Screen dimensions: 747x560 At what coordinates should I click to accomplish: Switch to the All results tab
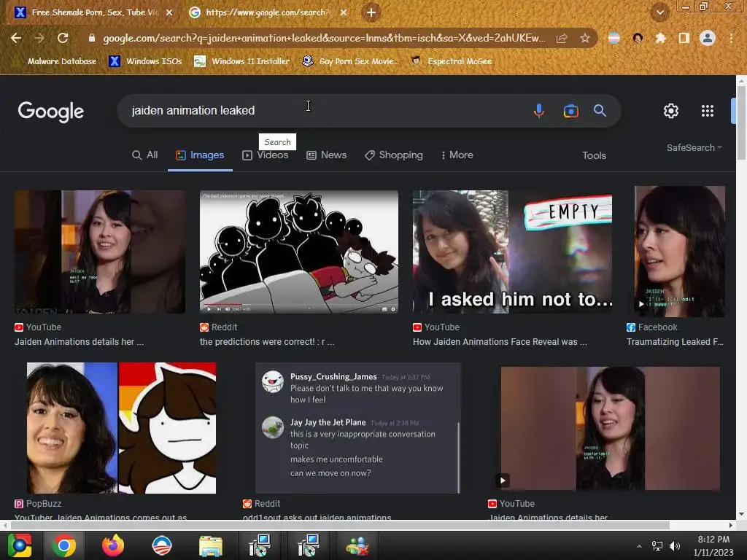[x=145, y=155]
